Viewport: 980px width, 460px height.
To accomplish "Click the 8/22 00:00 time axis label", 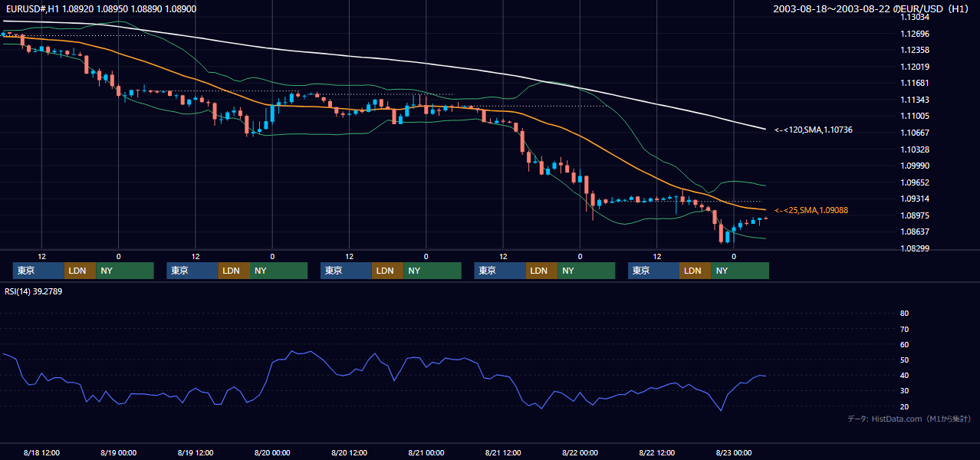I will tap(580, 452).
